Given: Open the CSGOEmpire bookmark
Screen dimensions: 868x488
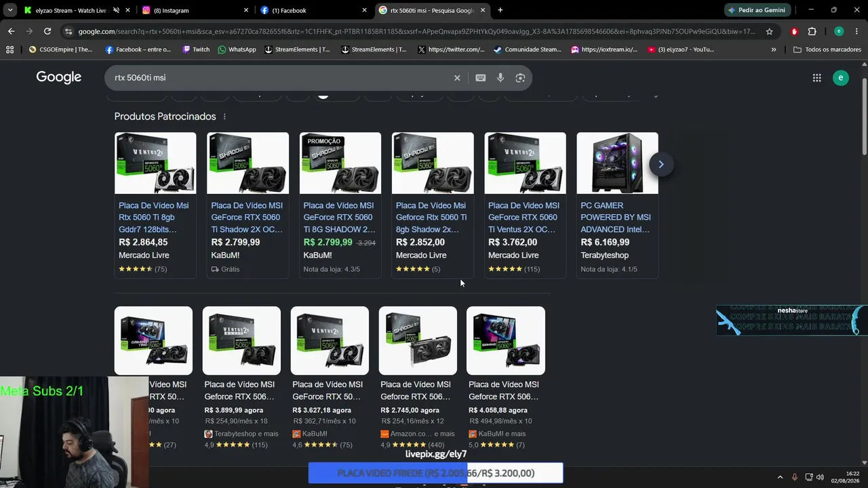Looking at the screenshot, I should (x=60, y=49).
